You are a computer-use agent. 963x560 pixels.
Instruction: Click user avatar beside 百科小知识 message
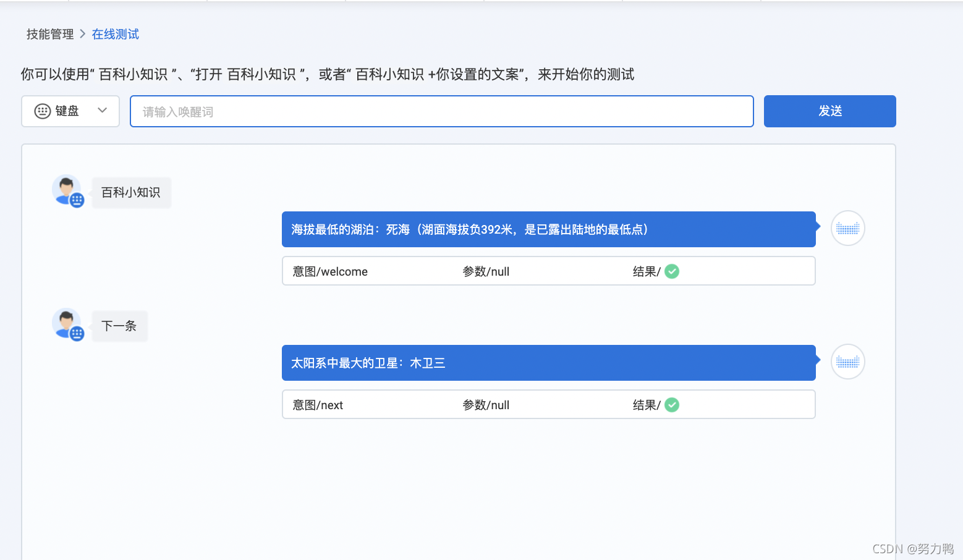click(x=67, y=190)
